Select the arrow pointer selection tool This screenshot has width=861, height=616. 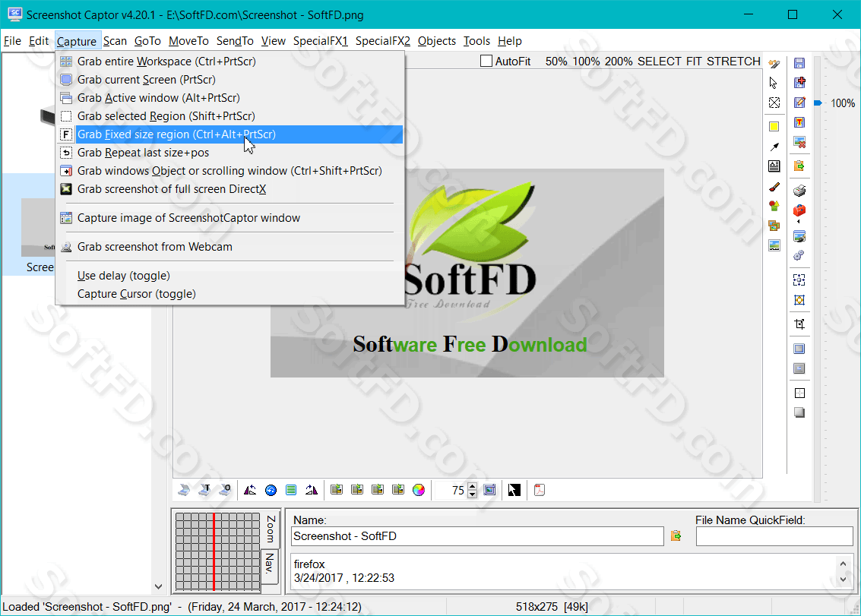coord(774,83)
